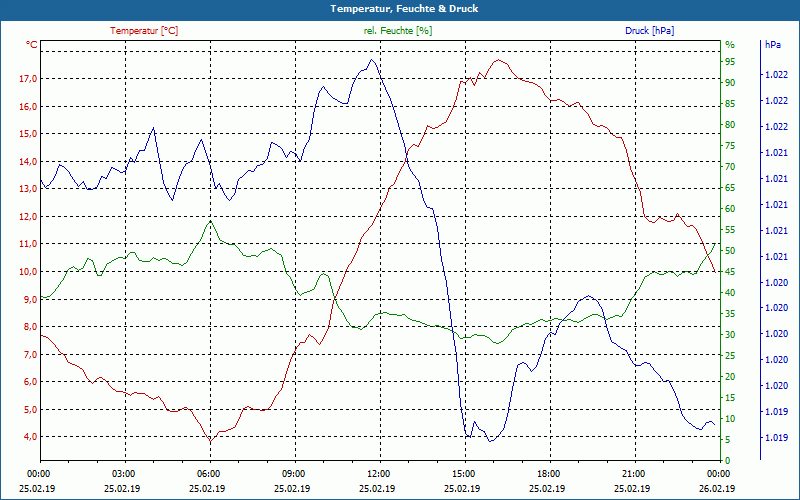
Task: Click humidity axis value 60
Action: [x=730, y=209]
